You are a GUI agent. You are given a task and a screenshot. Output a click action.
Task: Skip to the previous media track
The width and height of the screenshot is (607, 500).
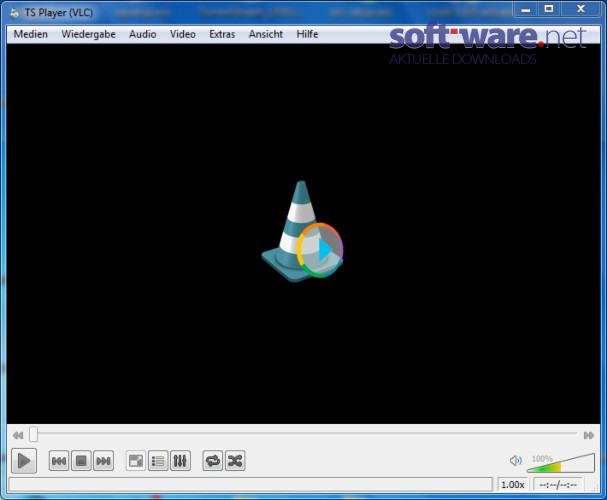click(59, 461)
